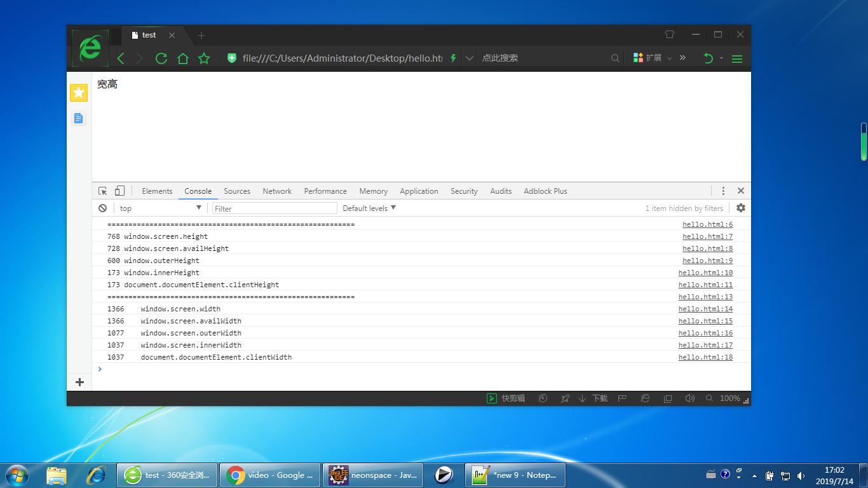The width and height of the screenshot is (868, 488).
Task: Clear console with the ban icon
Action: point(102,208)
